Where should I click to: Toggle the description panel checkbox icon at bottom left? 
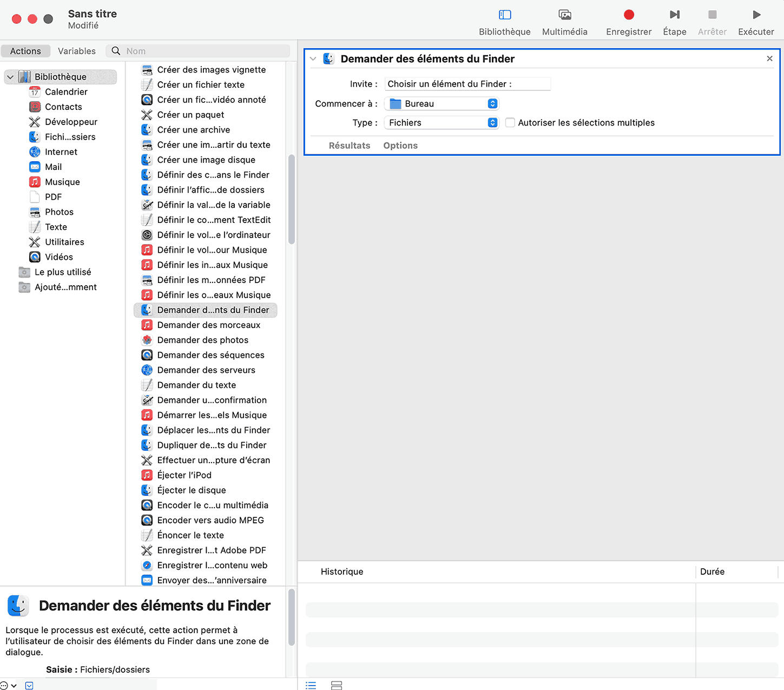(x=29, y=685)
